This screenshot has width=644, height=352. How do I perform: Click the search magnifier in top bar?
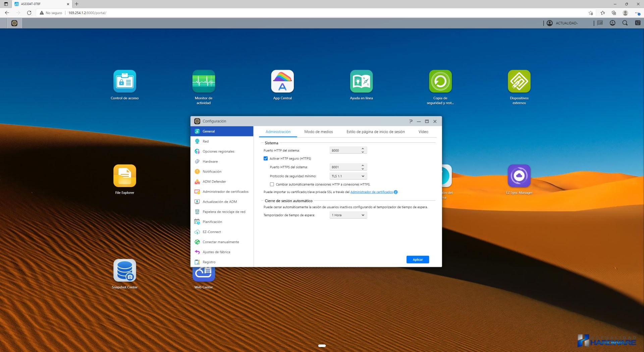pyautogui.click(x=625, y=23)
